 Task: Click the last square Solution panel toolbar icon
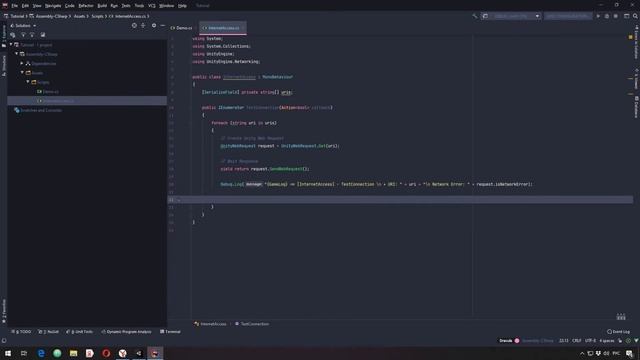point(43,35)
